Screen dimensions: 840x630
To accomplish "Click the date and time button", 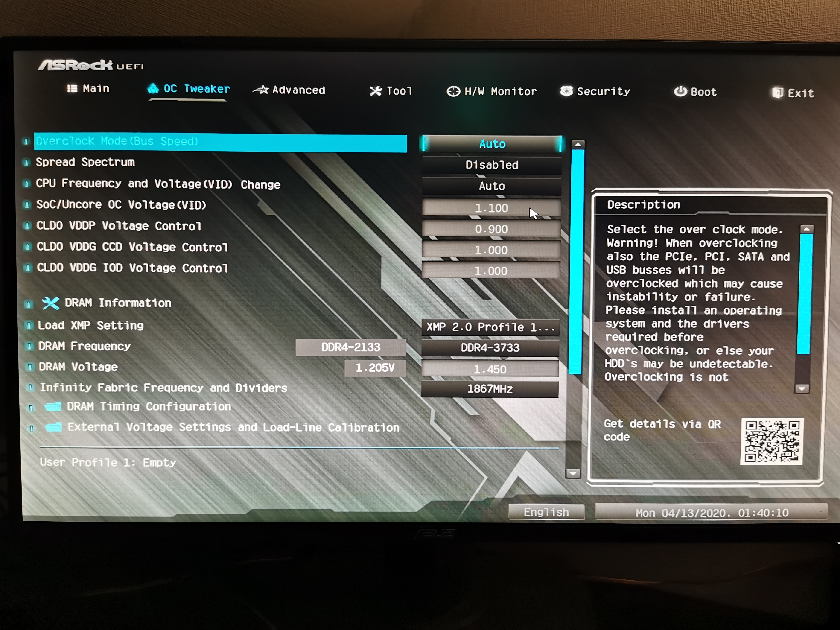I will pyautogui.click(x=711, y=513).
